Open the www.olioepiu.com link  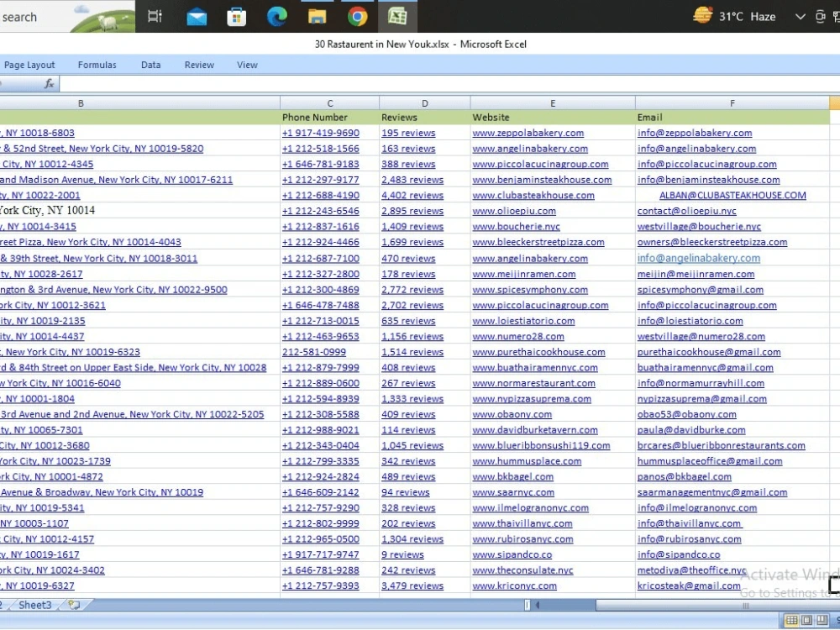pyautogui.click(x=514, y=211)
